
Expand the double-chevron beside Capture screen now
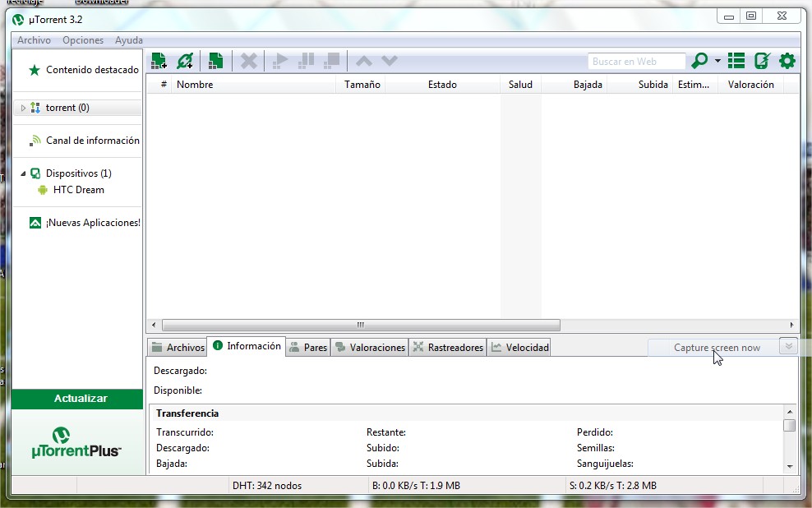(x=789, y=346)
